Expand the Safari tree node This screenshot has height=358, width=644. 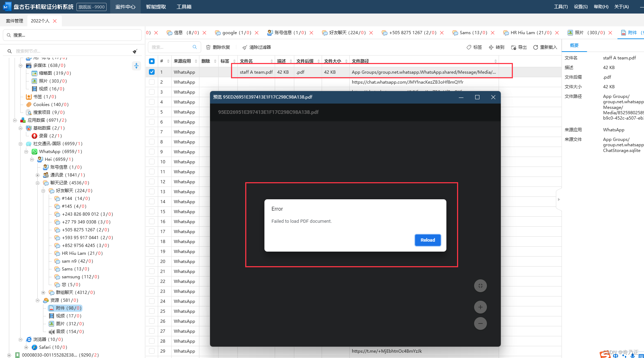coord(26,347)
